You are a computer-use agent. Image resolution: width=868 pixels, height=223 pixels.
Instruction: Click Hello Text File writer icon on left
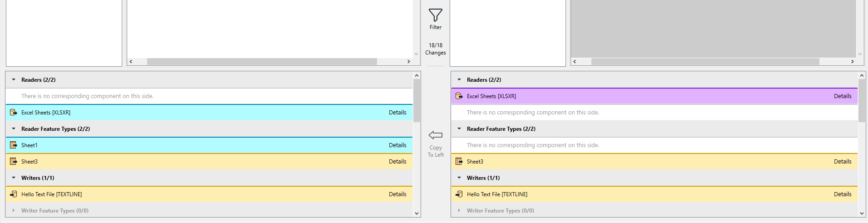(x=14, y=194)
